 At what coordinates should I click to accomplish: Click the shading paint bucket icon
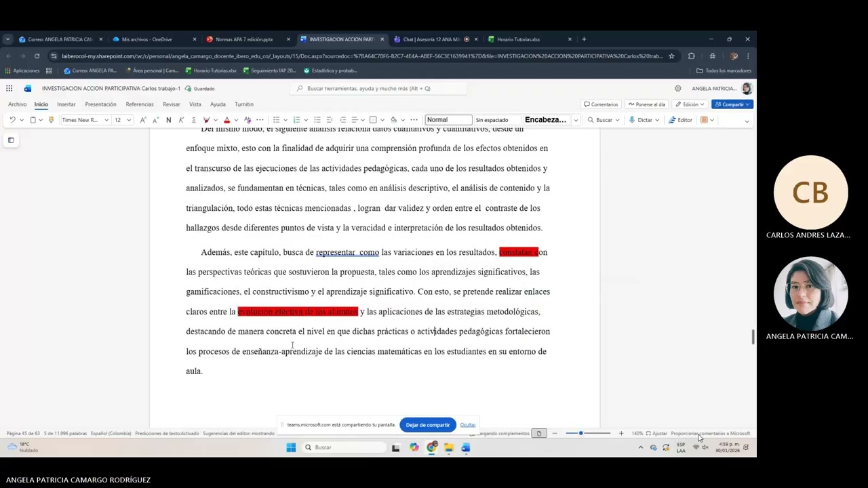tap(393, 120)
